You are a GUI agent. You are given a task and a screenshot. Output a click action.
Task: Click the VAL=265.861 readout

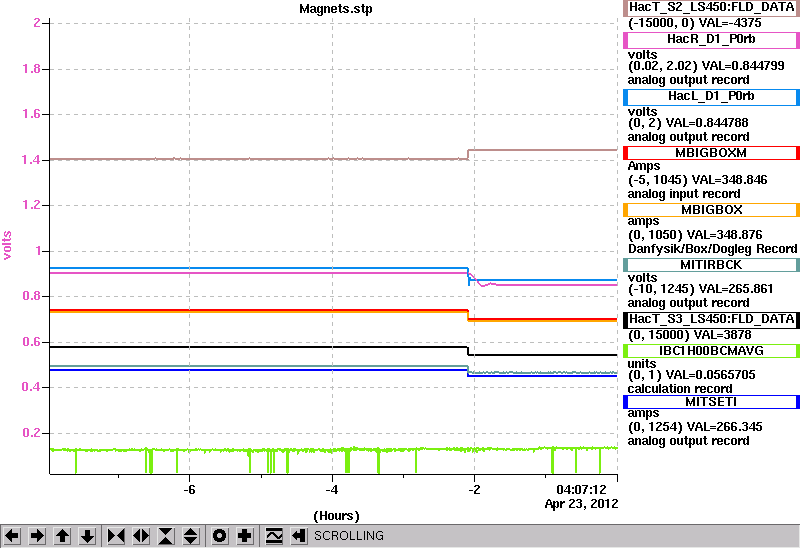click(x=736, y=289)
